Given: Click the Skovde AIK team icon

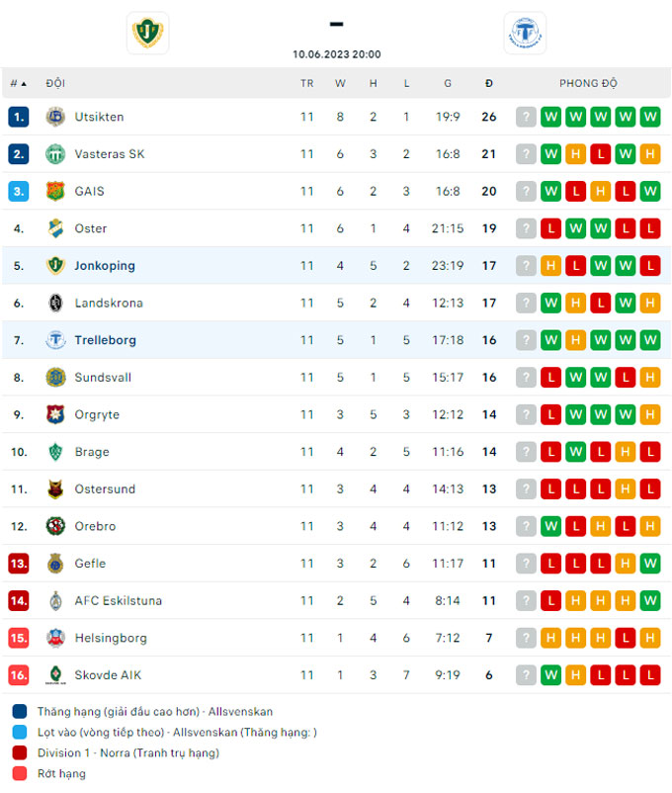Looking at the screenshot, I should (x=56, y=675).
